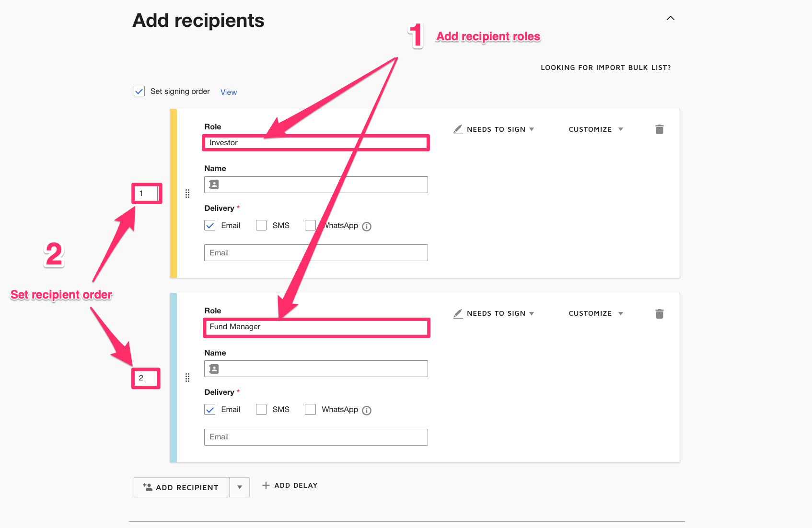This screenshot has width=812, height=528.
Task: Expand Customize menu for Fund Manager
Action: click(x=596, y=313)
